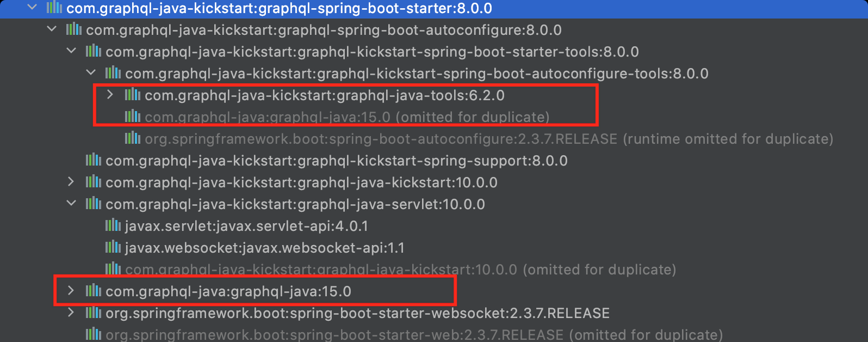Collapse graphql-spring-boot-starter:8.0.0 root node

click(x=33, y=8)
